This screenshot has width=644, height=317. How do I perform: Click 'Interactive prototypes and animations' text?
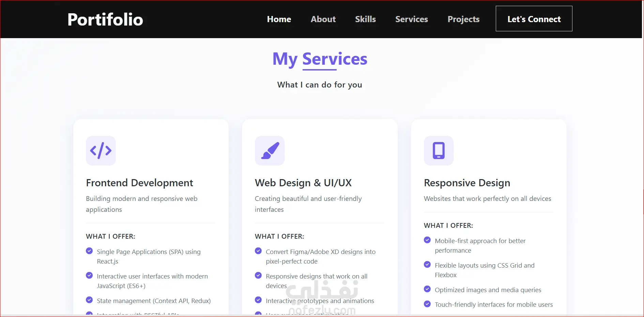pos(320,301)
